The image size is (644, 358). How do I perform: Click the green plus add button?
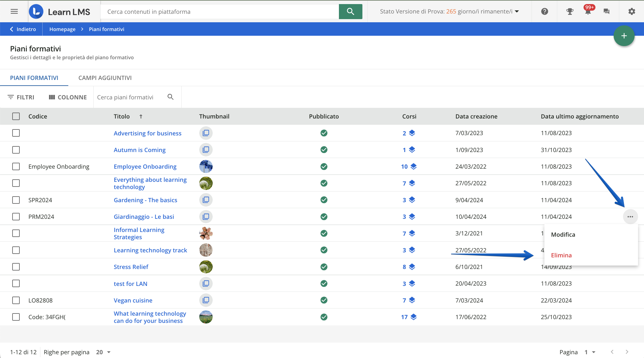[x=624, y=36]
